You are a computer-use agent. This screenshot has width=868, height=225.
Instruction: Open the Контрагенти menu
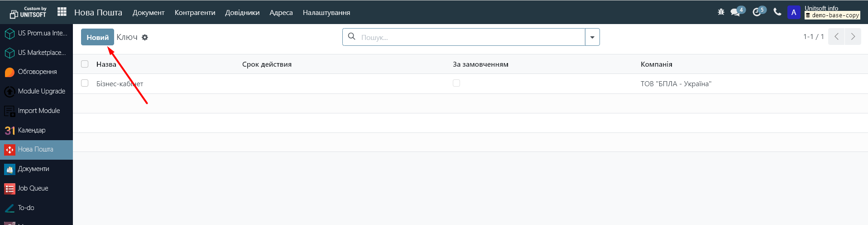[195, 13]
